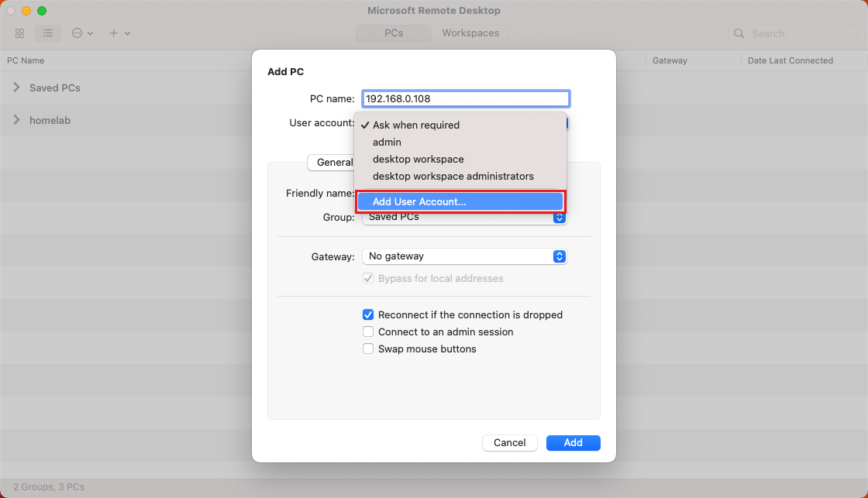The width and height of the screenshot is (868, 498).
Task: Open the Gateway dropdown
Action: (x=464, y=256)
